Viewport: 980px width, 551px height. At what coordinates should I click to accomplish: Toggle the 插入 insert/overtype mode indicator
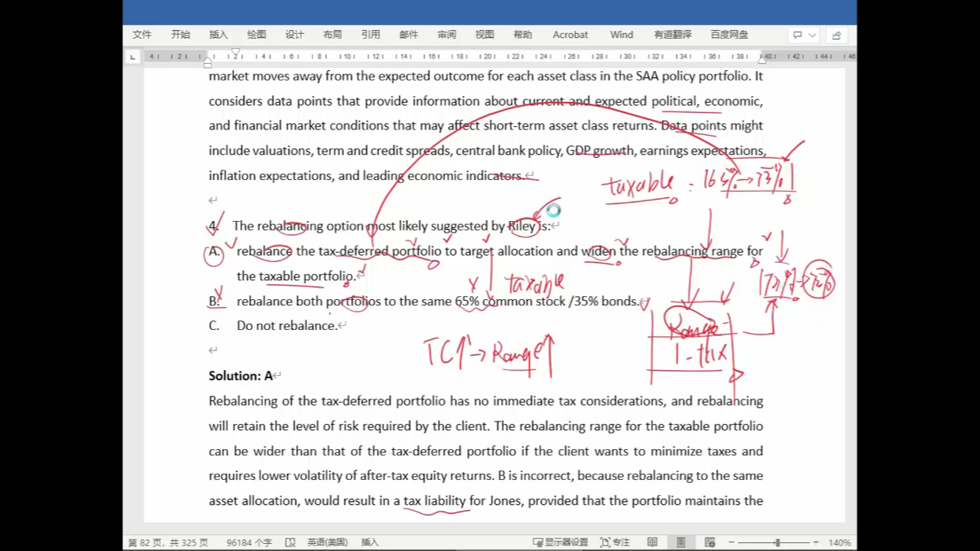369,542
